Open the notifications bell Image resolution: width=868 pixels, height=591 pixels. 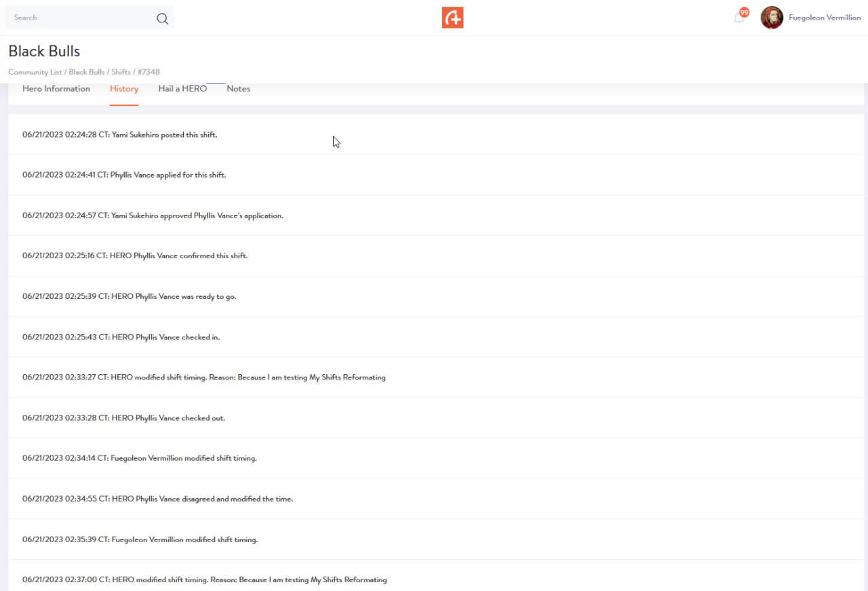(739, 18)
